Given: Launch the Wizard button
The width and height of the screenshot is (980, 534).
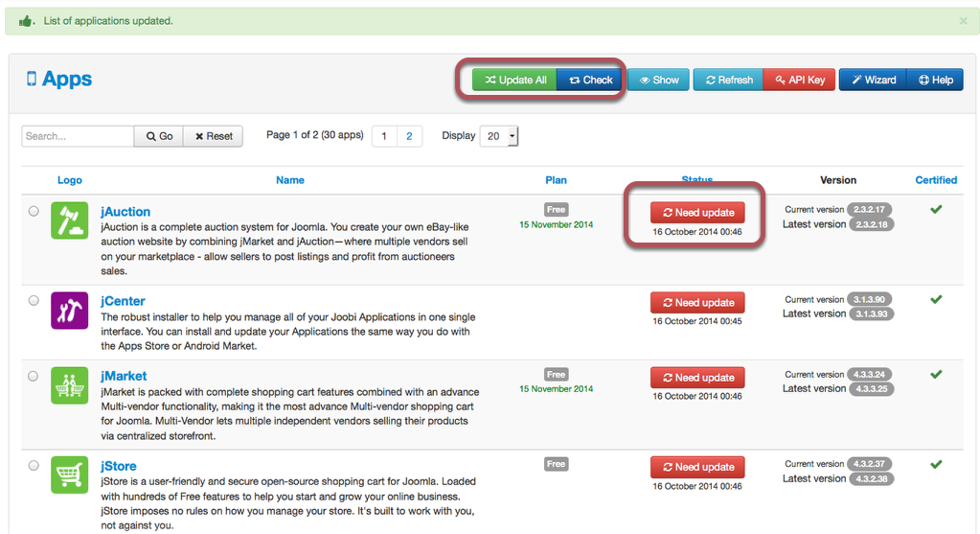Looking at the screenshot, I should click(x=873, y=80).
